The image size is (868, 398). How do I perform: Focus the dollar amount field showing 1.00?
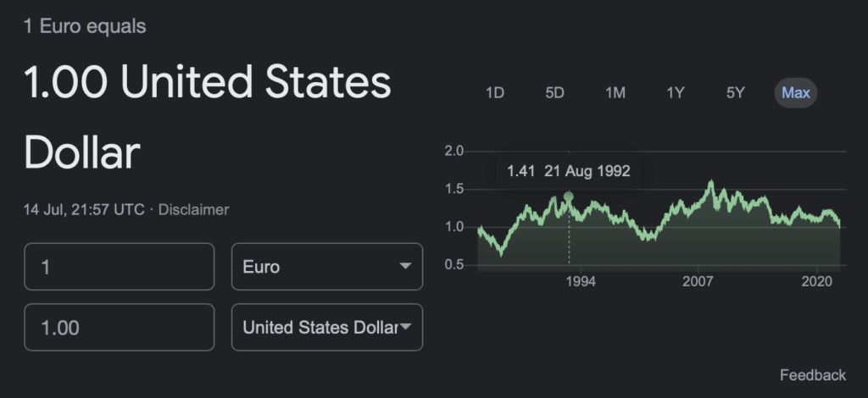point(119,327)
